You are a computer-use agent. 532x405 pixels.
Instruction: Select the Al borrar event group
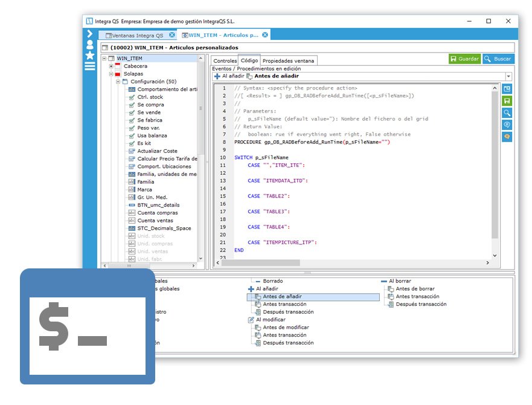400,281
